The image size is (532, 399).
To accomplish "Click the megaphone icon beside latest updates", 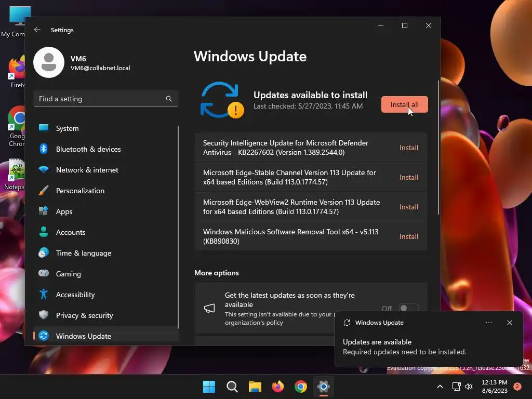I will tap(209, 308).
